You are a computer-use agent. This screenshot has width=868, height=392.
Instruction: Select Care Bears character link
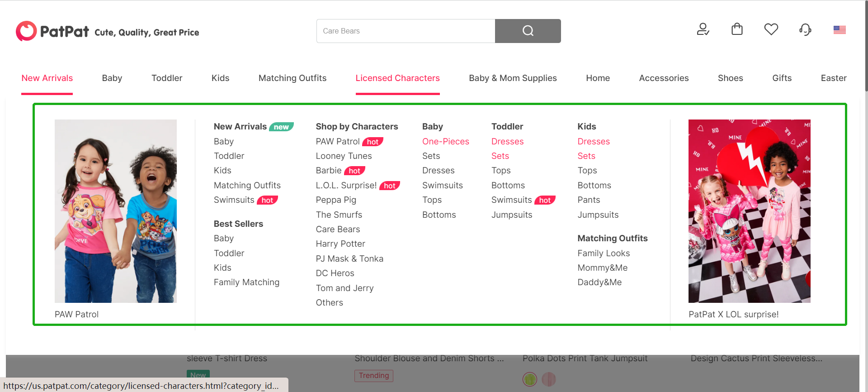tap(338, 229)
